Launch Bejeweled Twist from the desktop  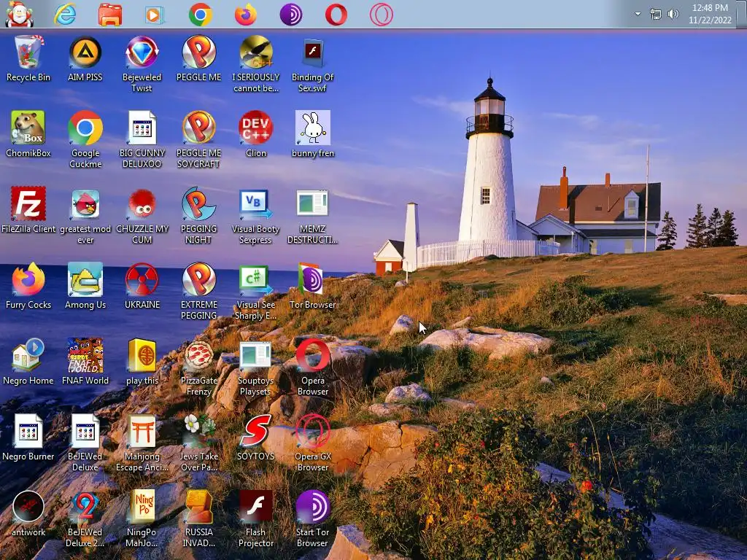[x=142, y=64]
